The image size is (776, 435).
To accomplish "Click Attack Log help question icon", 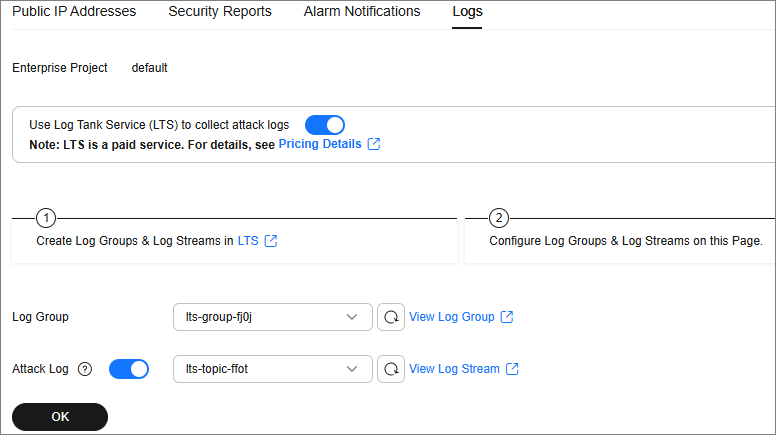I will (85, 369).
